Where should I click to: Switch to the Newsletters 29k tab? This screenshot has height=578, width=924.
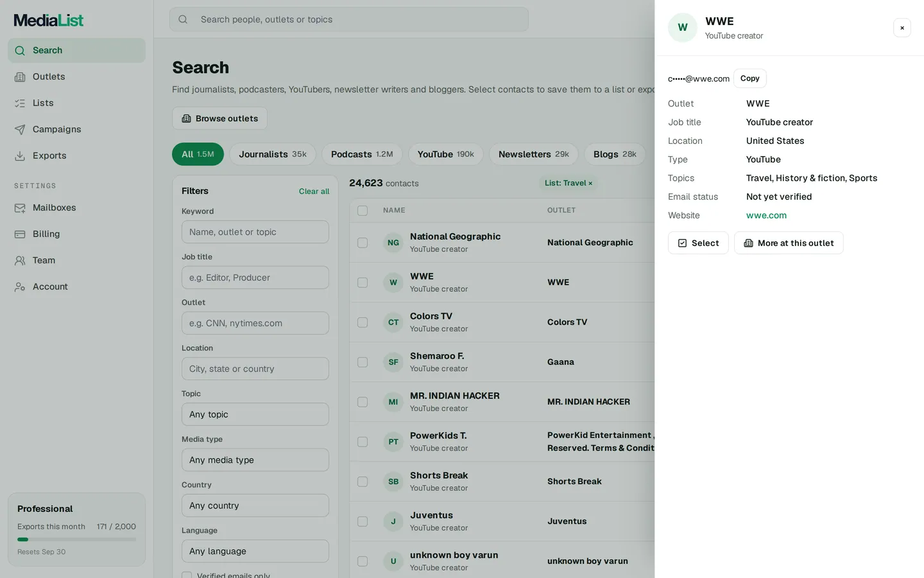point(534,154)
